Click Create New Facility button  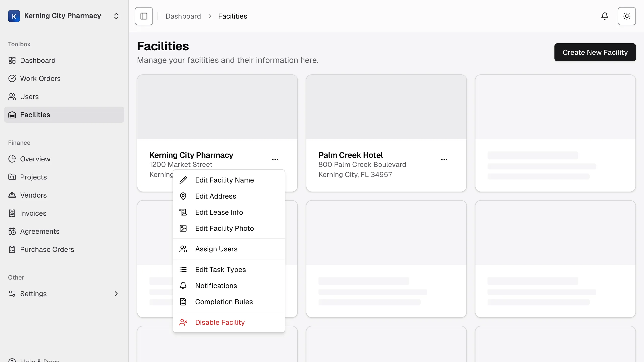pos(595,52)
